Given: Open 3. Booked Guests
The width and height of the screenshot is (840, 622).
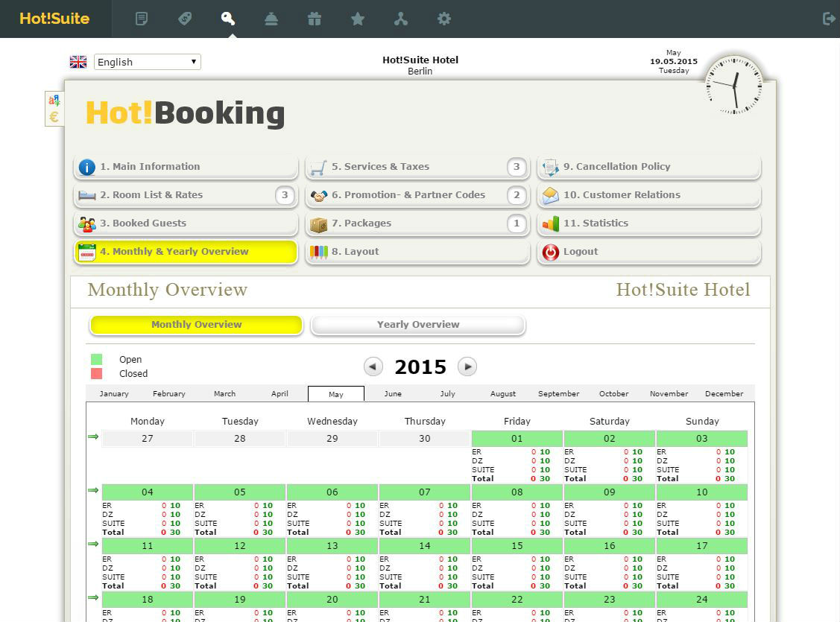Looking at the screenshot, I should pyautogui.click(x=186, y=223).
